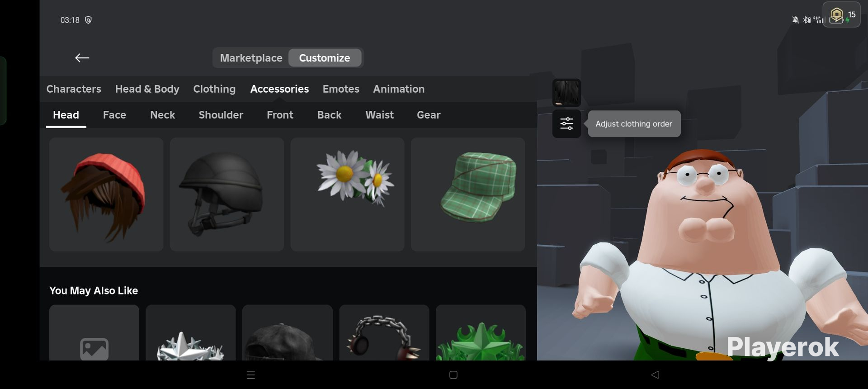
Task: Equip the black military helmet
Action: (x=227, y=194)
